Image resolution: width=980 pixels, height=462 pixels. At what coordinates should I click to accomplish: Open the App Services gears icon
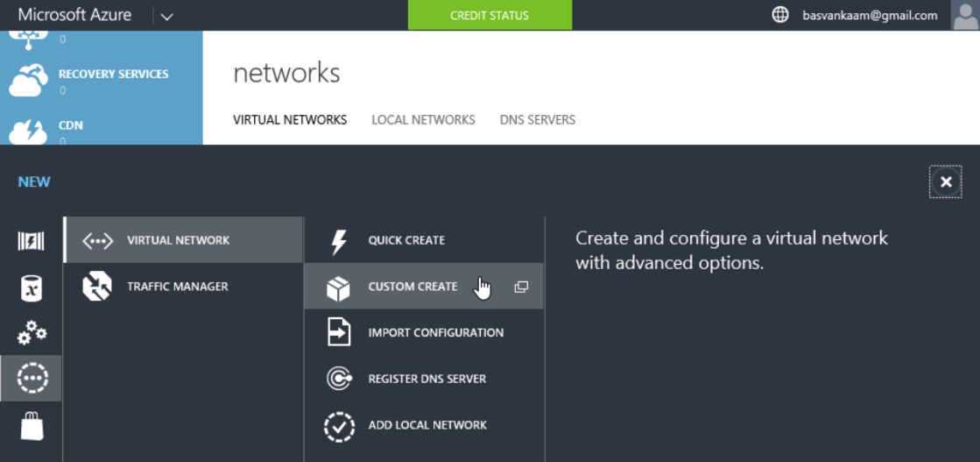tap(32, 333)
